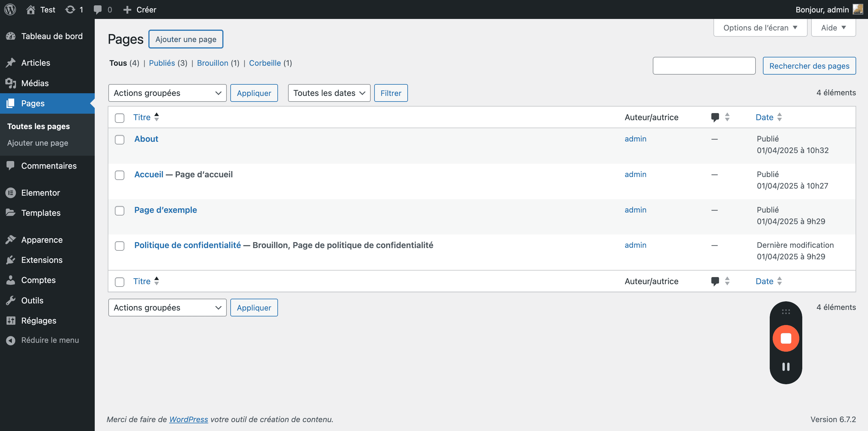The width and height of the screenshot is (868, 431).
Task: Tick the select-all checkbox in table footer
Action: pyautogui.click(x=120, y=282)
